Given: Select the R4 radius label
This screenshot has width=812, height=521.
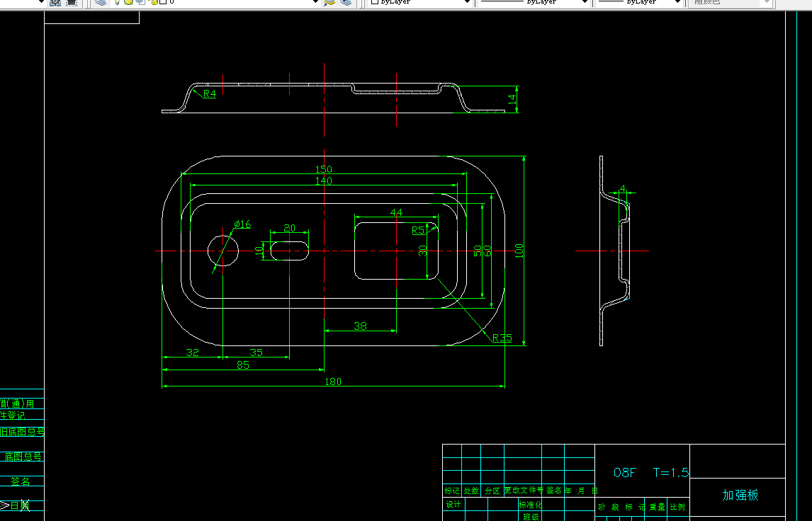Looking at the screenshot, I should [x=210, y=93].
